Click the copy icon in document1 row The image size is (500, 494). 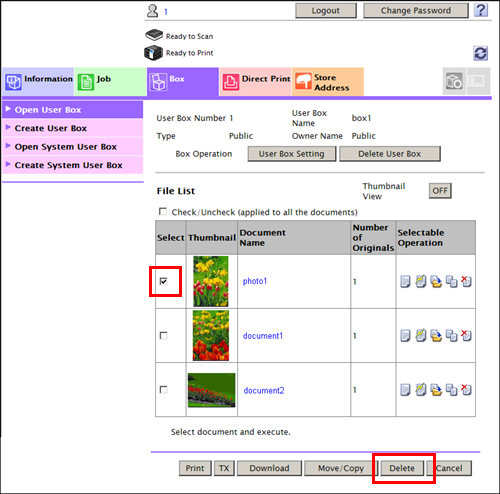[451, 336]
